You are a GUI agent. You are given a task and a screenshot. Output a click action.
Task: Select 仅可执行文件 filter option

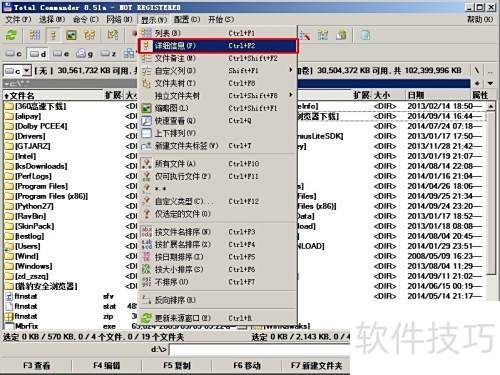(217, 176)
